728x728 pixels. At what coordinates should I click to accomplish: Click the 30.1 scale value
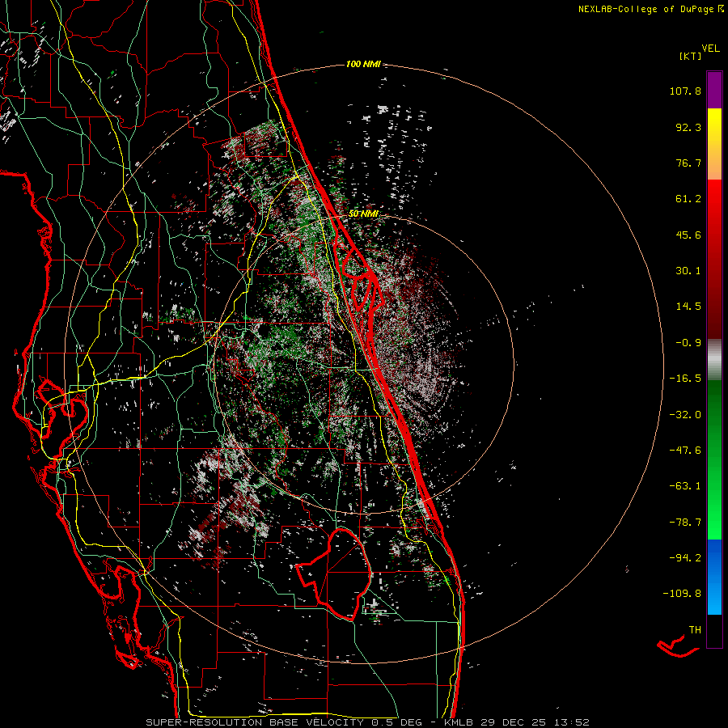[688, 271]
